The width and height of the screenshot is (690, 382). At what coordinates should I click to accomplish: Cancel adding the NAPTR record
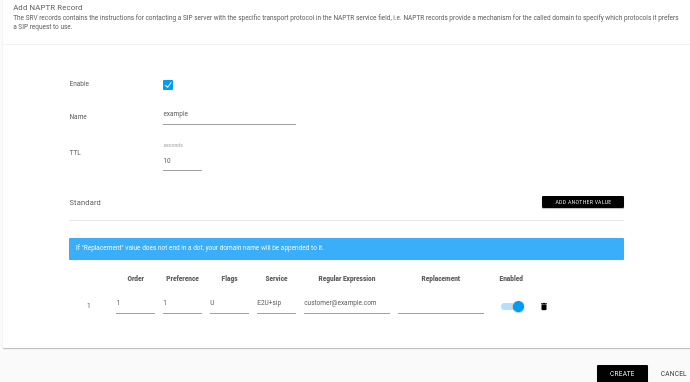(x=672, y=373)
